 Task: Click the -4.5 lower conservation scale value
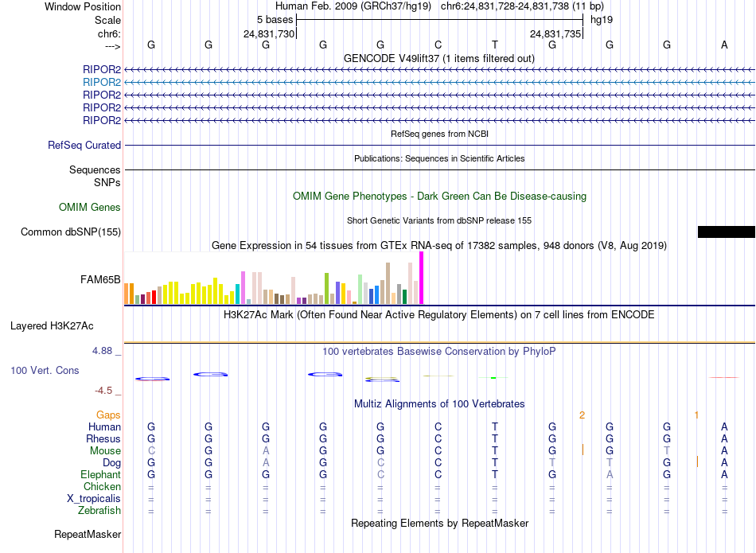[103, 390]
